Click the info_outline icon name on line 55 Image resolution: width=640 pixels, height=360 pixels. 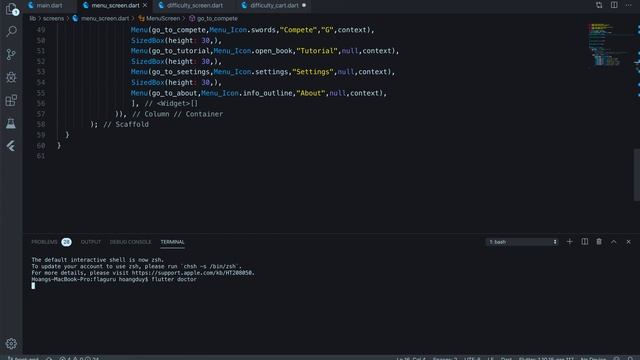click(x=267, y=93)
